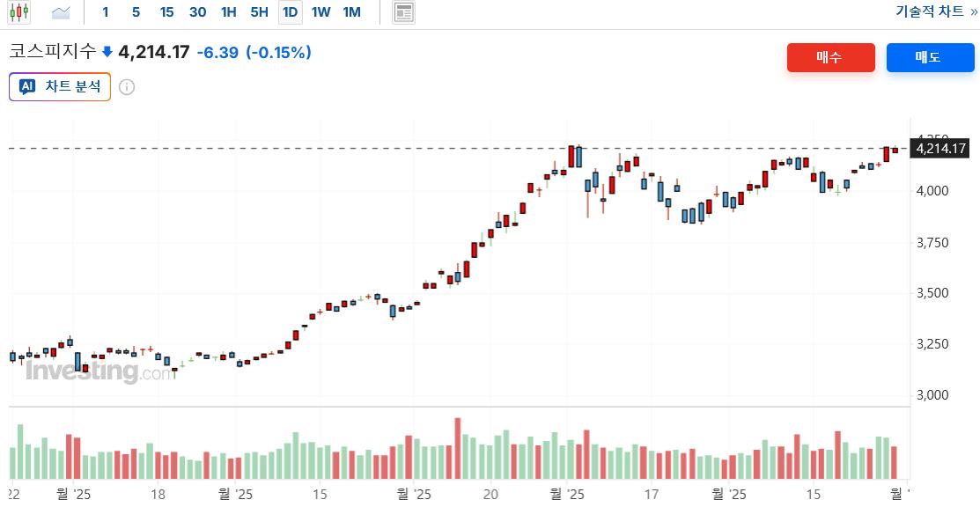Switch to area chart type icon
Viewport: 980px width, 507px height.
click(61, 12)
